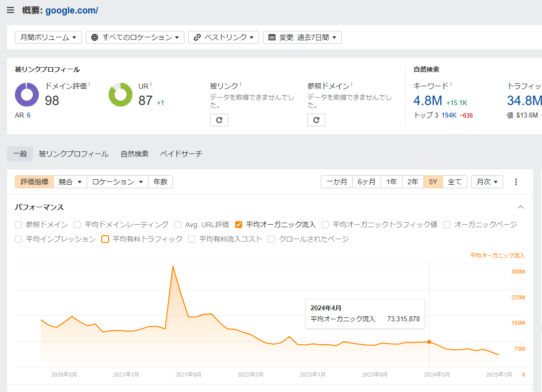Image resolution: width=542 pixels, height=392 pixels.
Task: Click the 2024年4月 data point on chart
Action: coord(429,342)
